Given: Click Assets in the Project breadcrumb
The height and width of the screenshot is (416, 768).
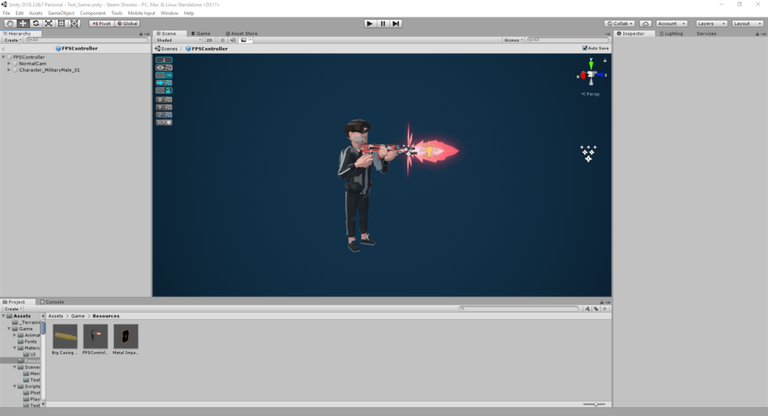Looking at the screenshot, I should tap(55, 316).
